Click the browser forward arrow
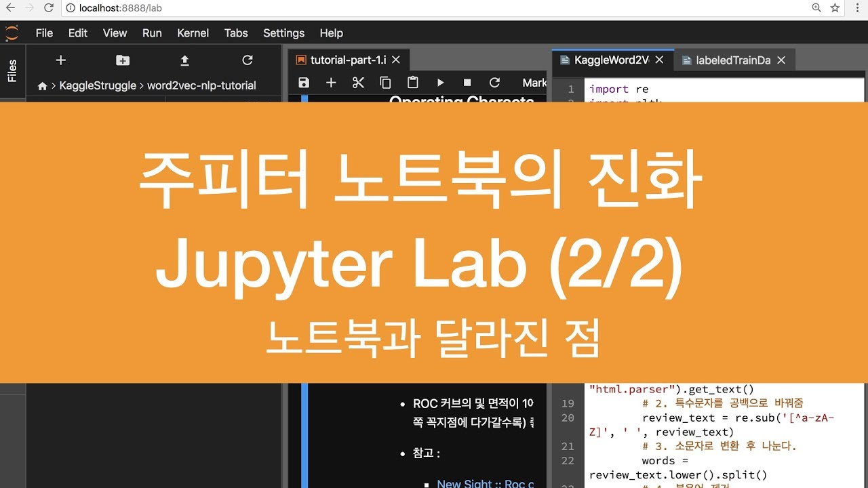The width and height of the screenshot is (868, 488). 29,8
